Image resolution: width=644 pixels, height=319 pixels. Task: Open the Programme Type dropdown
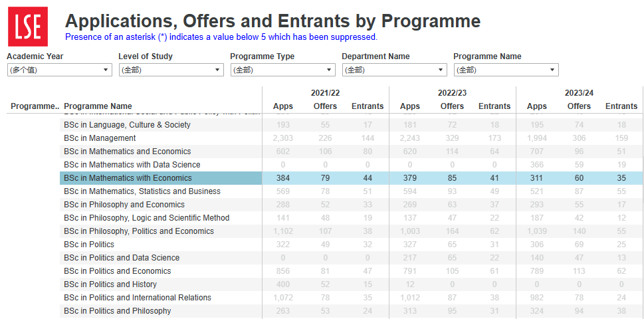[x=283, y=70]
